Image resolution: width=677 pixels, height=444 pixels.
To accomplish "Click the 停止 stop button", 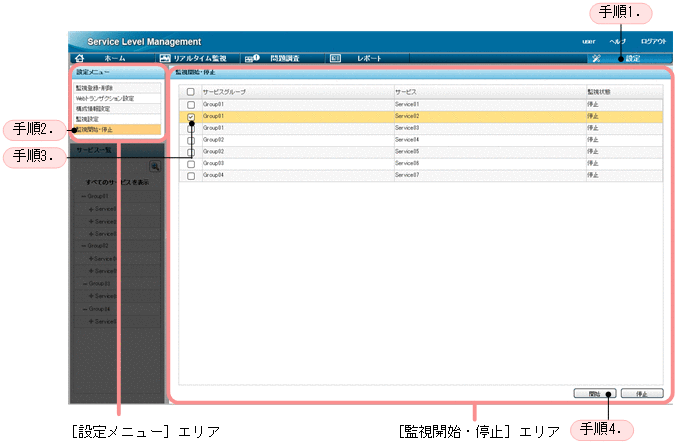I will click(642, 393).
